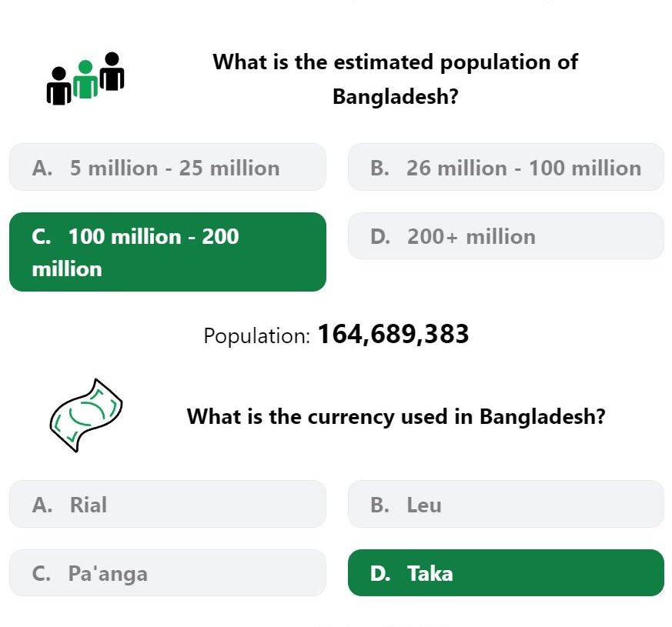Choose answer A. 5 million - 25 million

(168, 167)
